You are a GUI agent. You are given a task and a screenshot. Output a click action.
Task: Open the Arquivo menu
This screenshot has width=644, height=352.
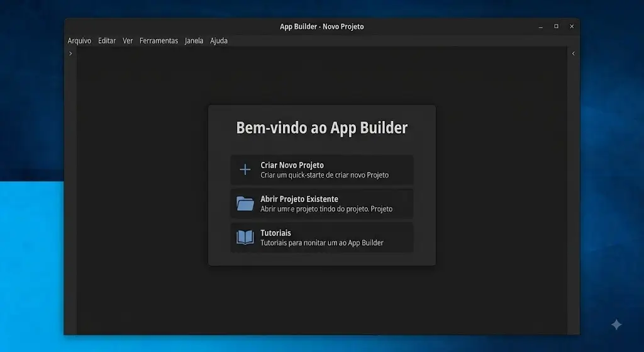pyautogui.click(x=79, y=41)
